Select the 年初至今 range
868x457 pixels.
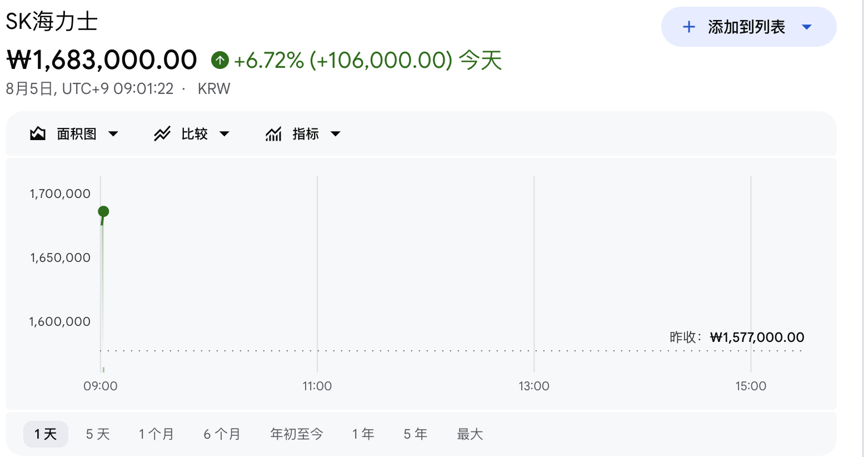tap(296, 434)
